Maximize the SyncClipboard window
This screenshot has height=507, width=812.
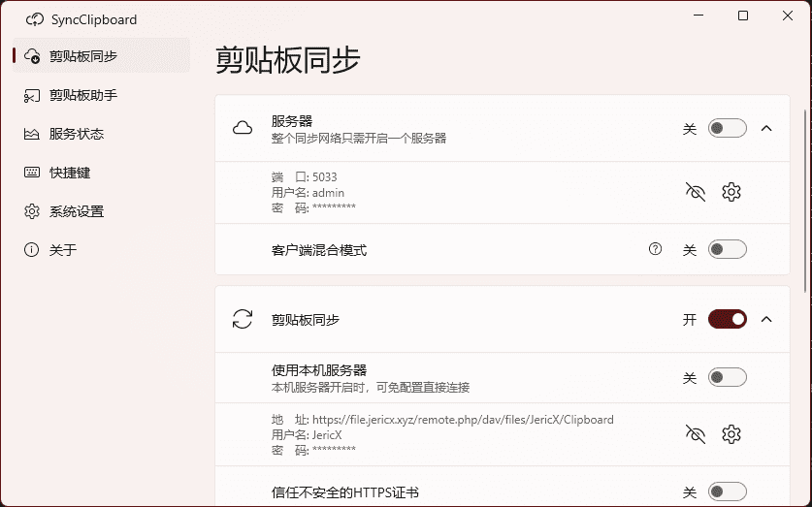pyautogui.click(x=743, y=16)
